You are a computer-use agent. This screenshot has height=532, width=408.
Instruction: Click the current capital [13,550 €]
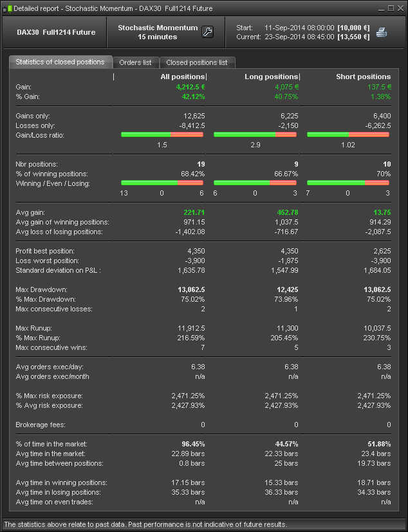click(353, 37)
